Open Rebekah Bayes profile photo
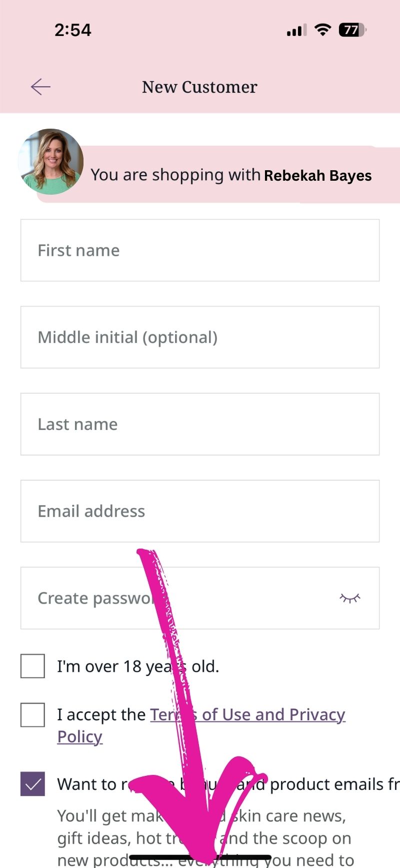This screenshot has height=868, width=400. [50, 161]
